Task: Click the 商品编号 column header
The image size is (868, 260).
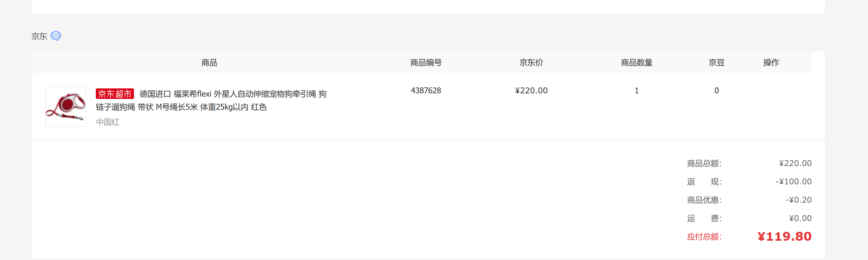Action: tap(426, 63)
